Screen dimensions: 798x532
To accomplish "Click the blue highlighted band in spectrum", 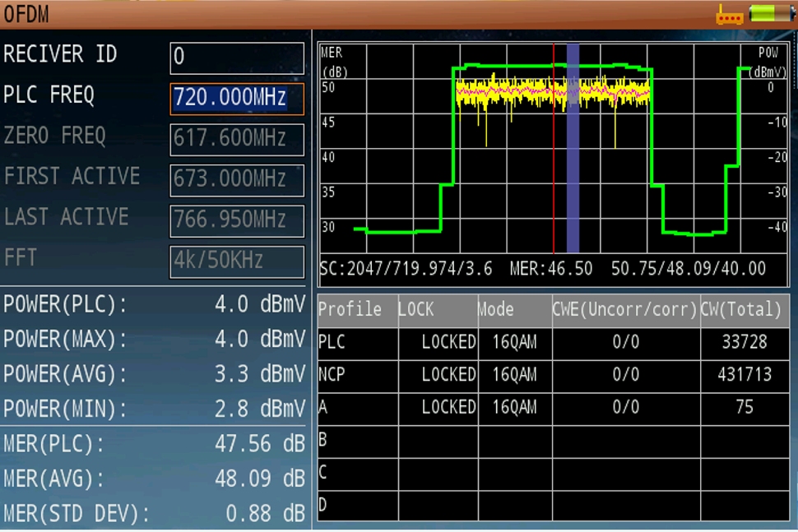I will [x=573, y=148].
